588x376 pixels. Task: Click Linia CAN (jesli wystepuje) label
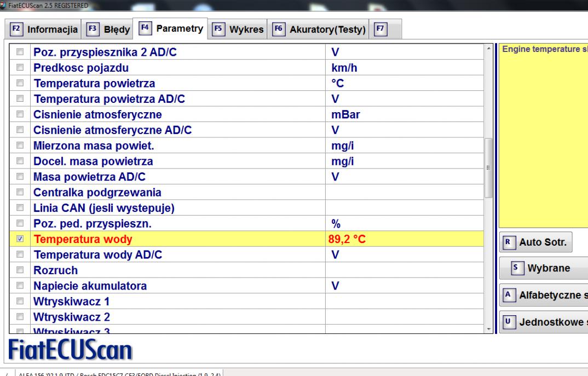104,208
